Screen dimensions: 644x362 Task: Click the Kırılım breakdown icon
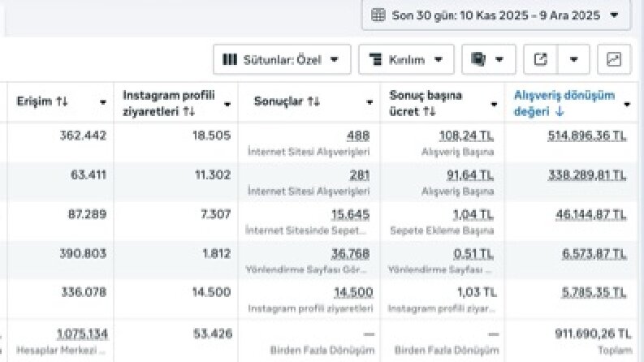pos(375,59)
